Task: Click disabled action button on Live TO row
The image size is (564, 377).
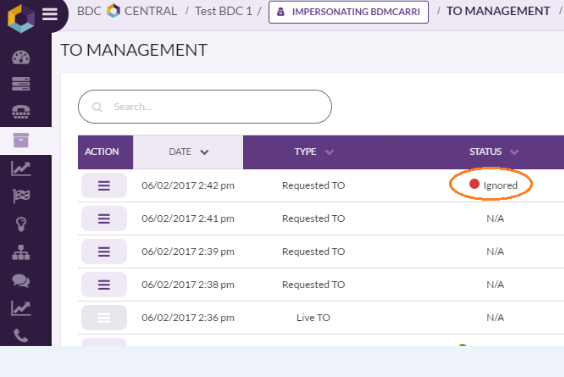Action: [x=104, y=318]
